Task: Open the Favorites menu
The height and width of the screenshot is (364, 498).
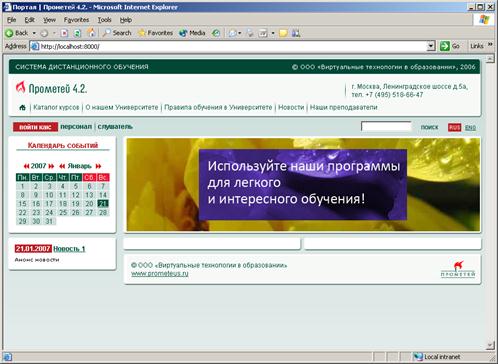Action: click(76, 20)
